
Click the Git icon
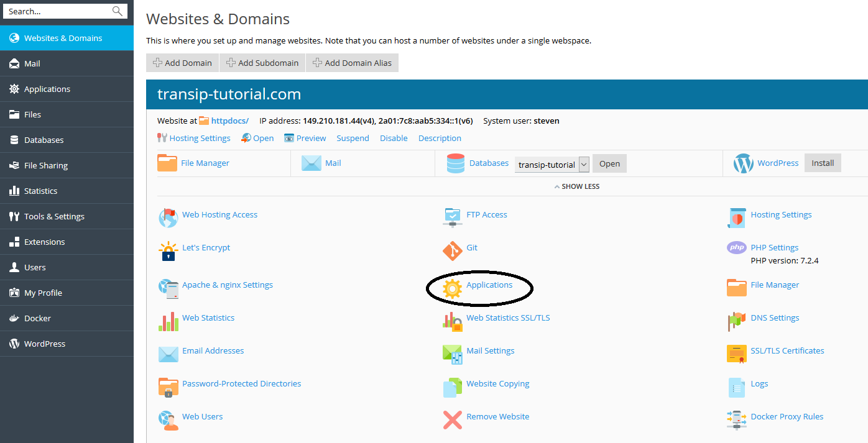[453, 251]
